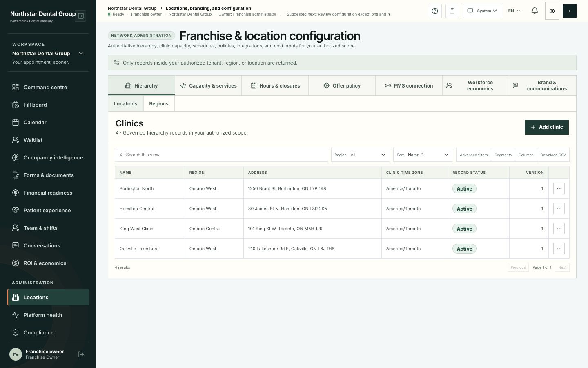
Task: Sign out using the logout icon
Action: [x=81, y=355]
